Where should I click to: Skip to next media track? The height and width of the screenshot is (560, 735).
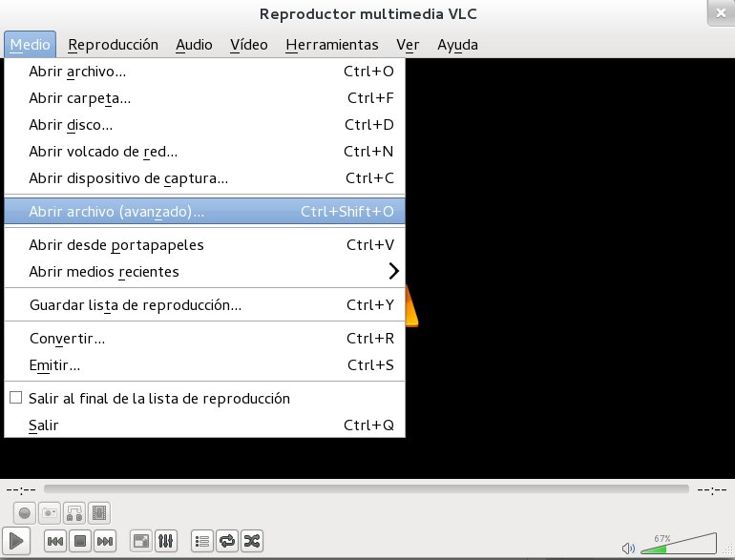click(105, 541)
